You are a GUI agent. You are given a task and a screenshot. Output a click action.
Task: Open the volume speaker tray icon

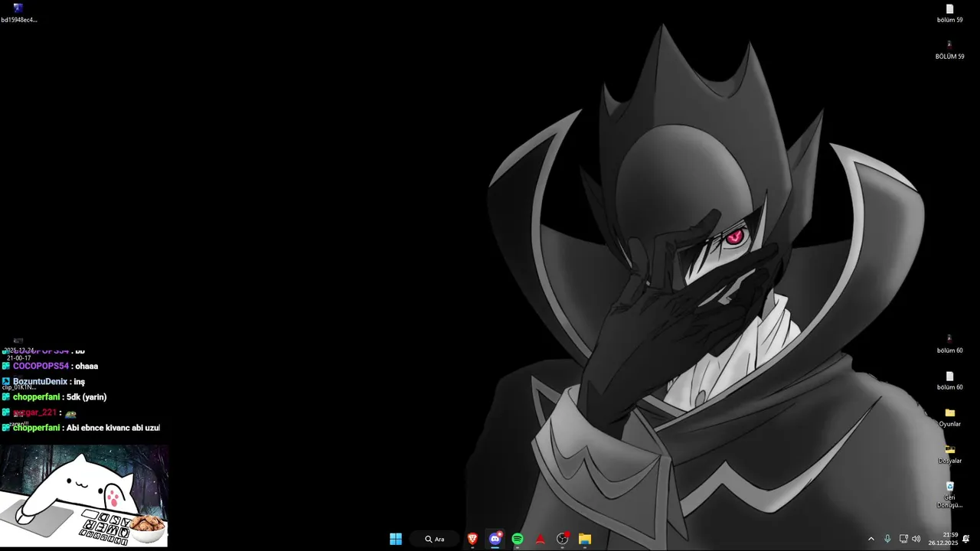click(x=916, y=539)
